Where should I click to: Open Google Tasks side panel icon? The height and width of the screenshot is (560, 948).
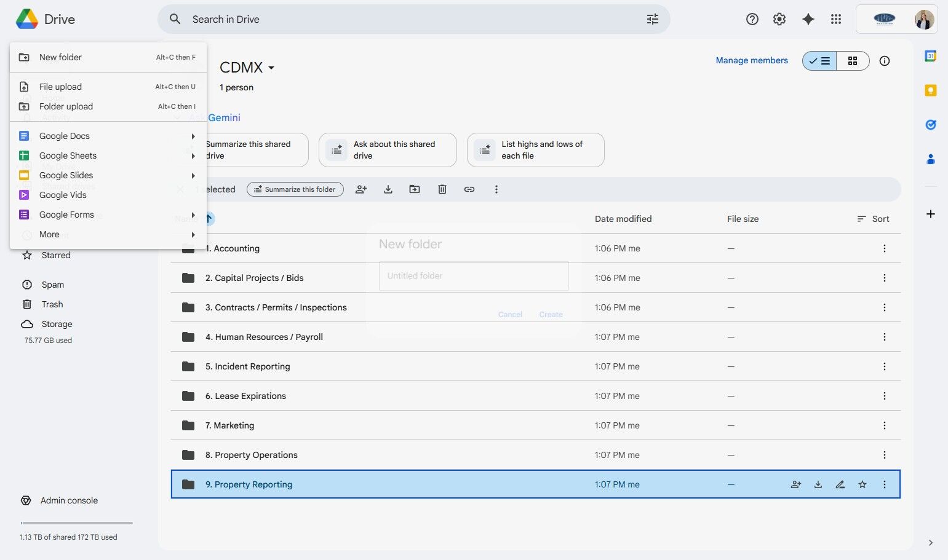(931, 125)
